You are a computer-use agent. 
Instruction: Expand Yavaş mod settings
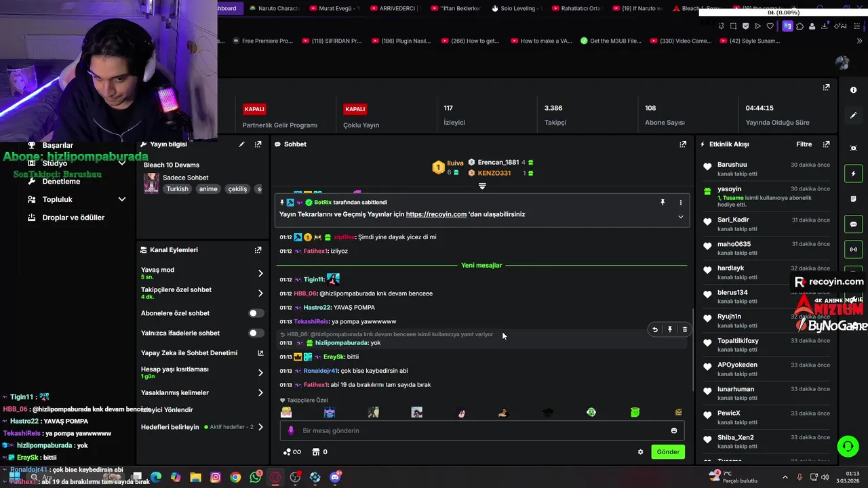click(x=260, y=273)
